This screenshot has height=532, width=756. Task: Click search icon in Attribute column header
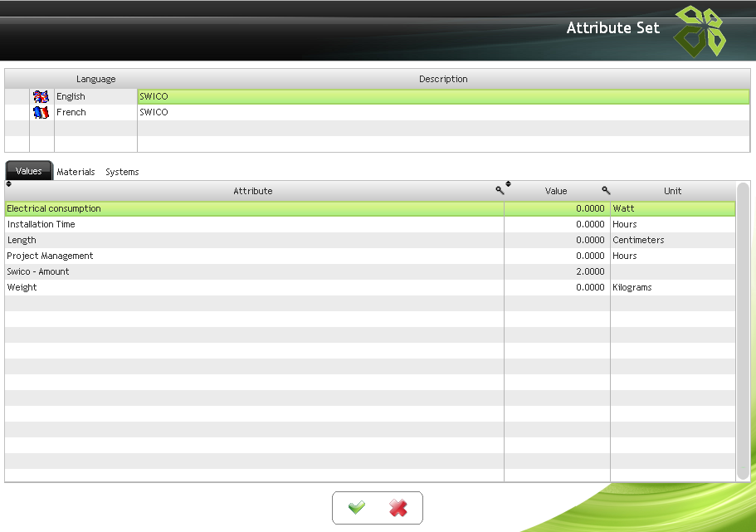point(500,191)
